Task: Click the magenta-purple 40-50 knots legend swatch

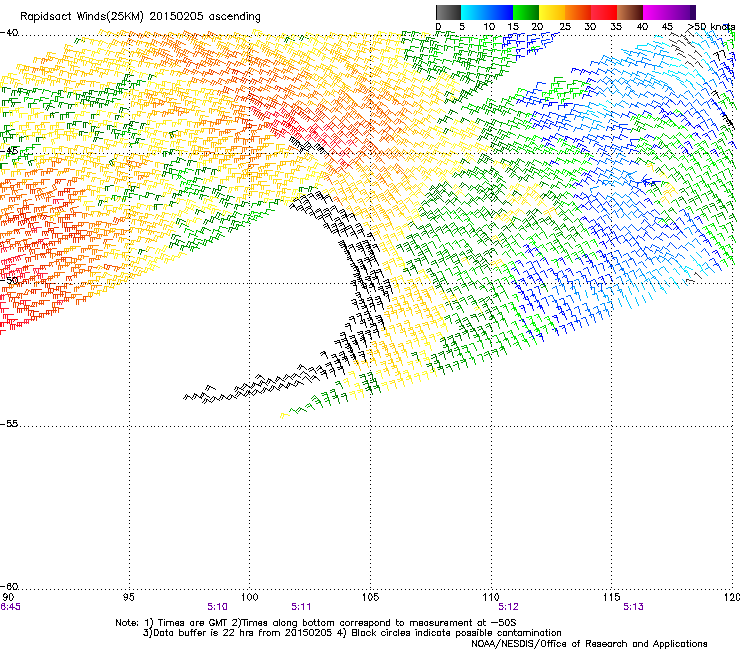Action: (x=669, y=12)
